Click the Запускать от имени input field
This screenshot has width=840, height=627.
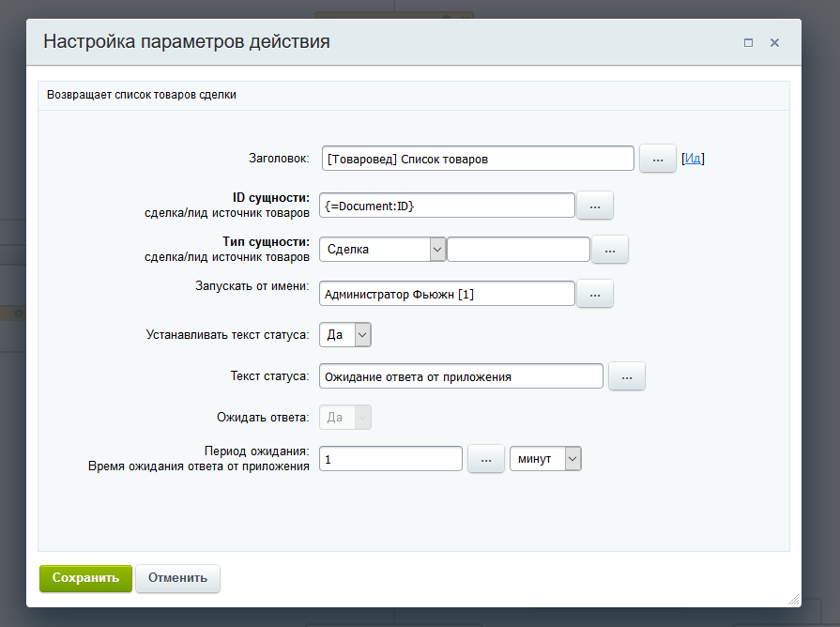point(447,294)
